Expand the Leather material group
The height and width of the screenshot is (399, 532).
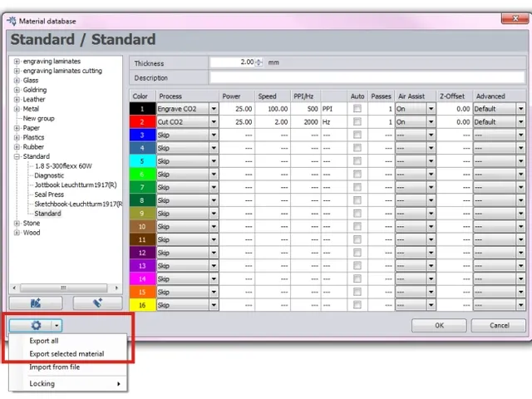tap(16, 100)
